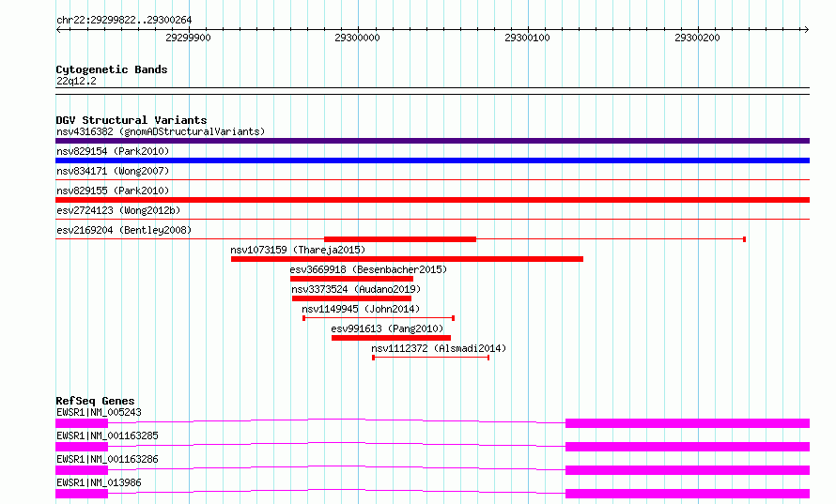
Task: Click the left exon of EWSR1|NM_001163286
Action: [82, 470]
